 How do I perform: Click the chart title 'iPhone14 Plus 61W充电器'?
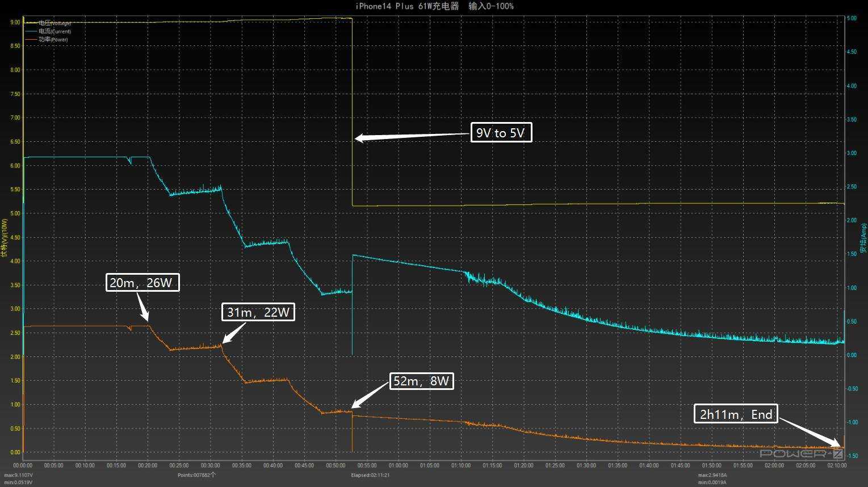pyautogui.click(x=407, y=6)
